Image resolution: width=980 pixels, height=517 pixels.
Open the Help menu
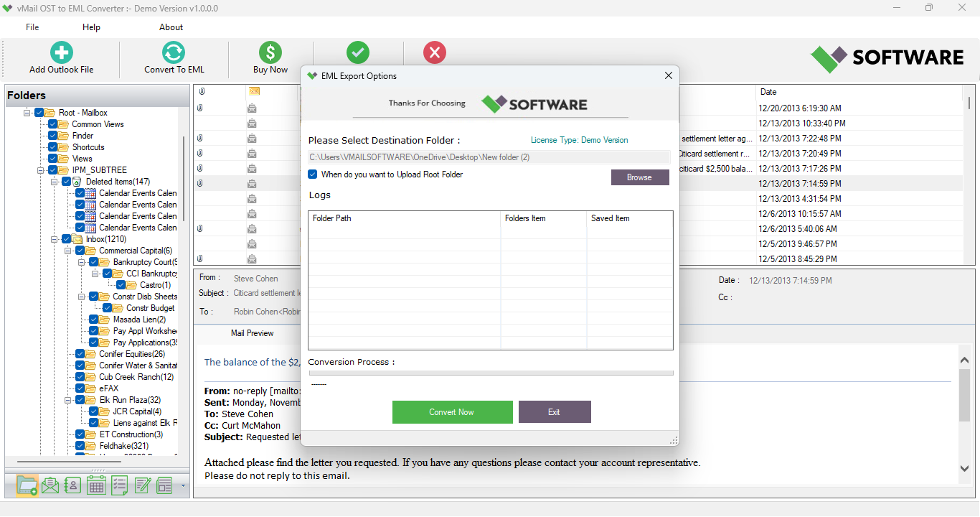pyautogui.click(x=91, y=27)
